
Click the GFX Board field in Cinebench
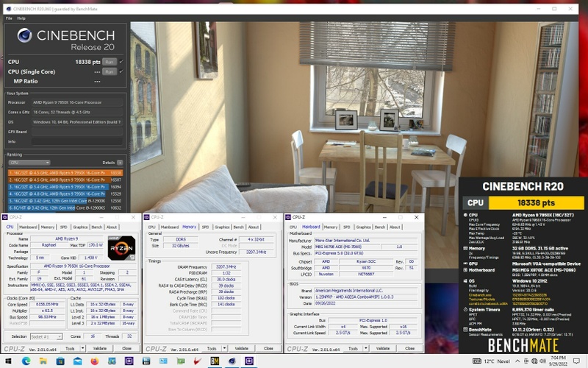(x=77, y=132)
